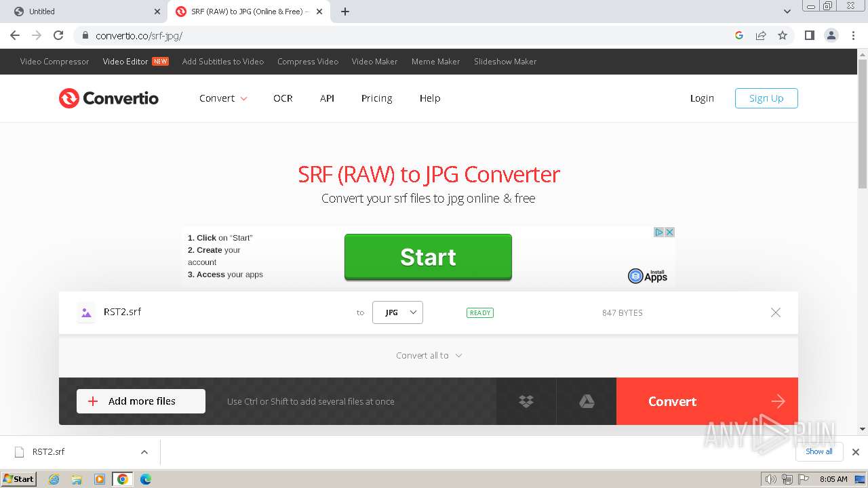Image resolution: width=868 pixels, height=488 pixels.
Task: Open Video Maker link
Action: (x=374, y=62)
